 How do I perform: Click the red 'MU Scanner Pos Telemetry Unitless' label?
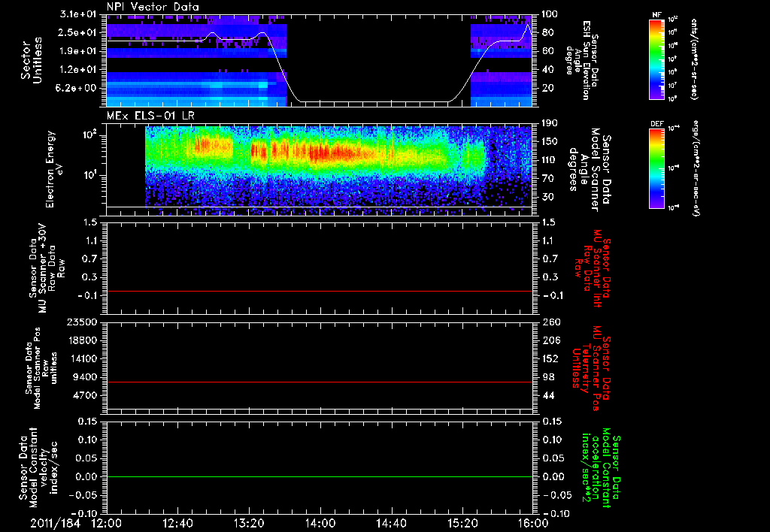click(x=591, y=368)
